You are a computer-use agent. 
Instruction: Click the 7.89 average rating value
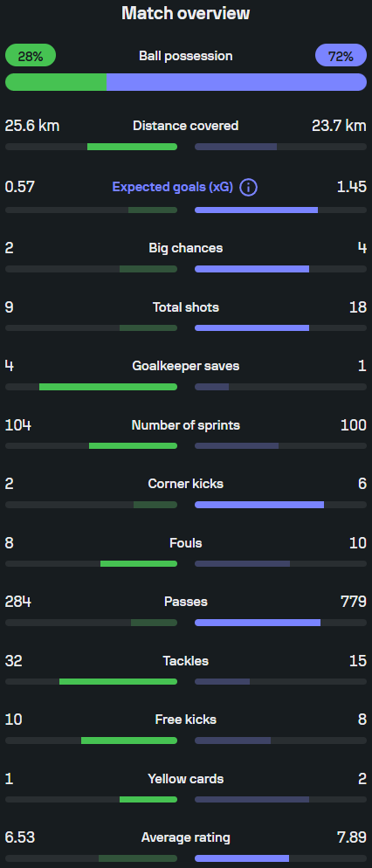pos(352,837)
